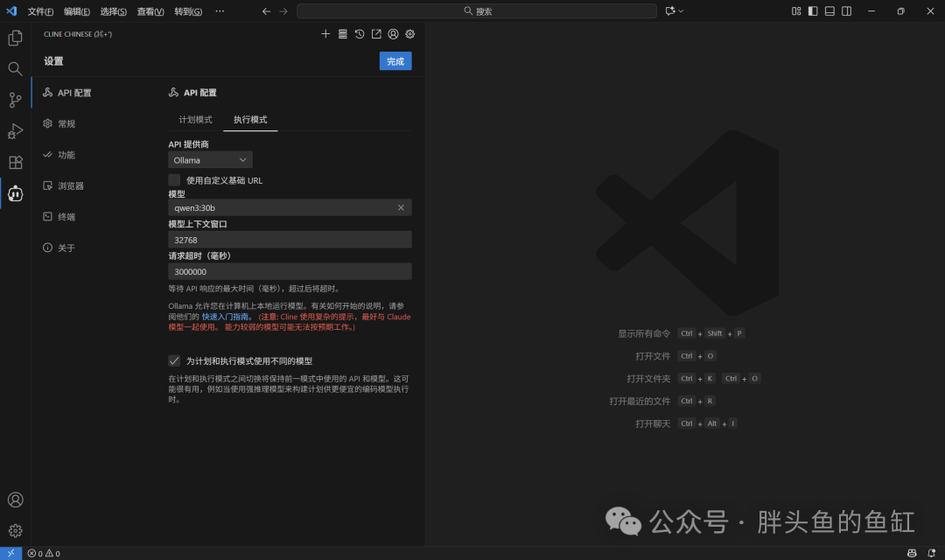Start a new Cline task with plus icon
This screenshot has height=560, width=945.
coord(325,34)
